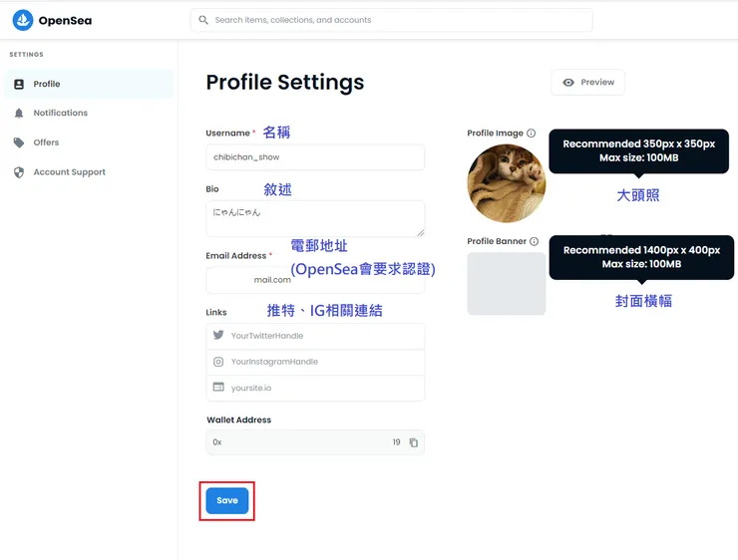Click the Email Address label
The width and height of the screenshot is (738, 560).
(x=235, y=256)
